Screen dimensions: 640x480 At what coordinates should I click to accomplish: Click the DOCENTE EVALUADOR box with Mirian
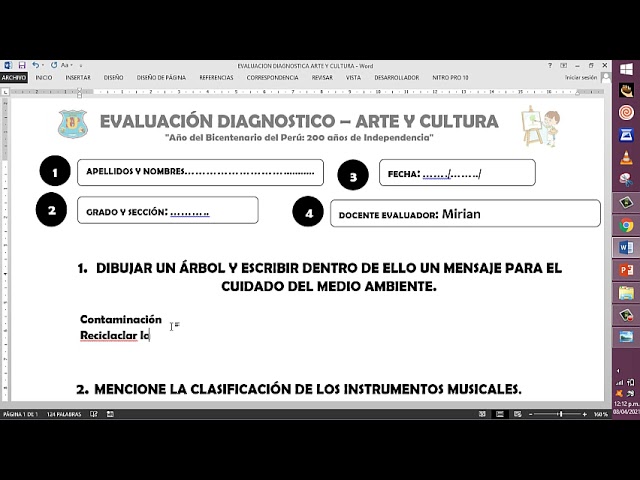(465, 213)
